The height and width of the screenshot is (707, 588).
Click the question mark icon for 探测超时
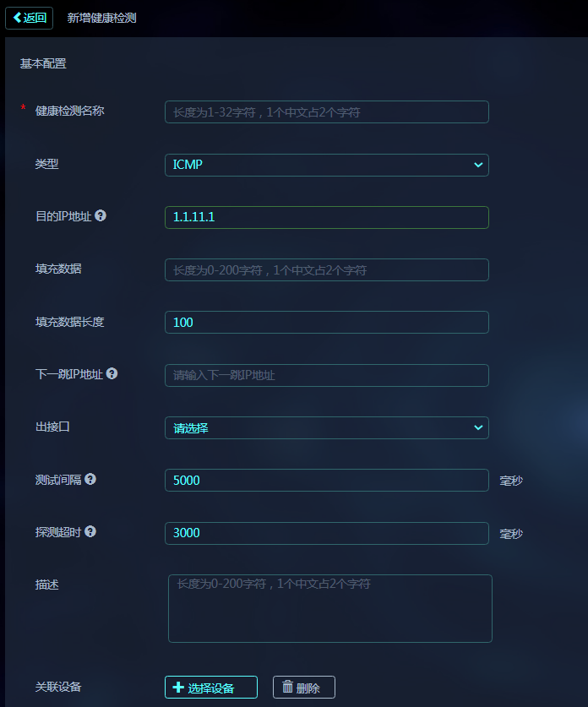[90, 531]
